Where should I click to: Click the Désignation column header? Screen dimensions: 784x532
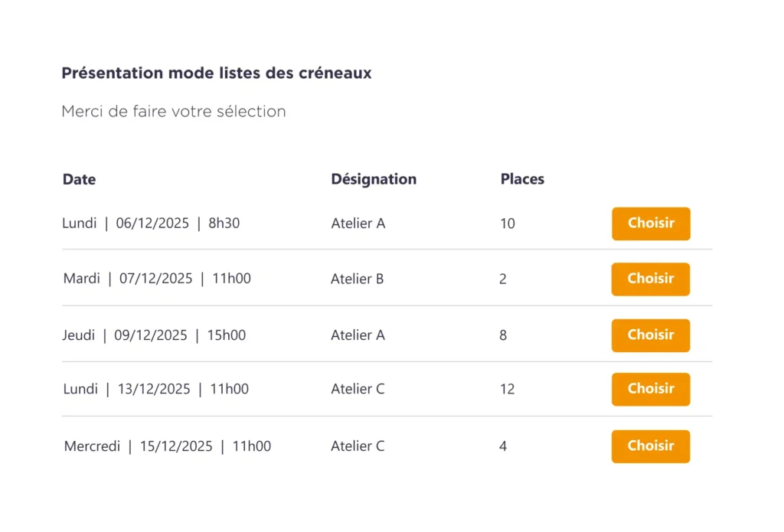tap(374, 179)
